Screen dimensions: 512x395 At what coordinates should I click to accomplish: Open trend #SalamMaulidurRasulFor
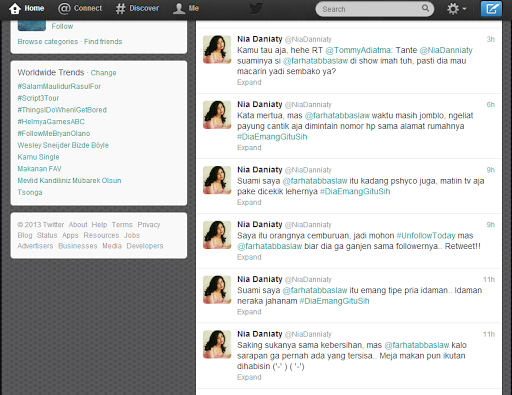click(x=59, y=86)
